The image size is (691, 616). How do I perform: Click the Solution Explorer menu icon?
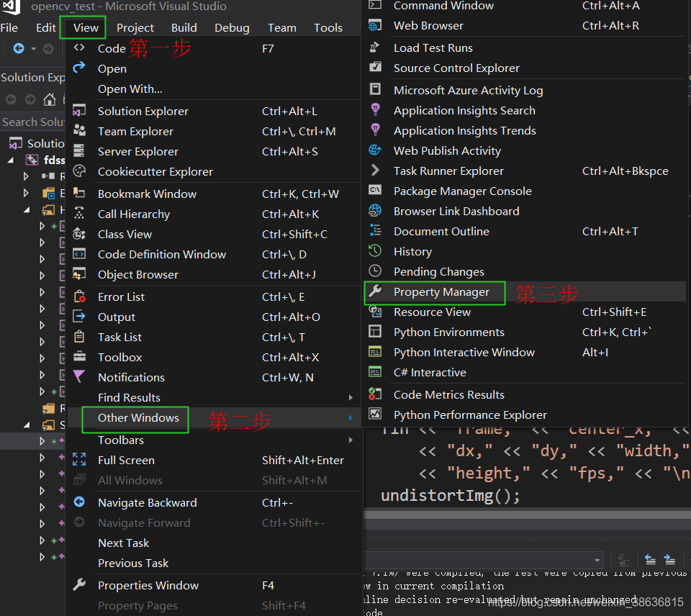pos(79,110)
